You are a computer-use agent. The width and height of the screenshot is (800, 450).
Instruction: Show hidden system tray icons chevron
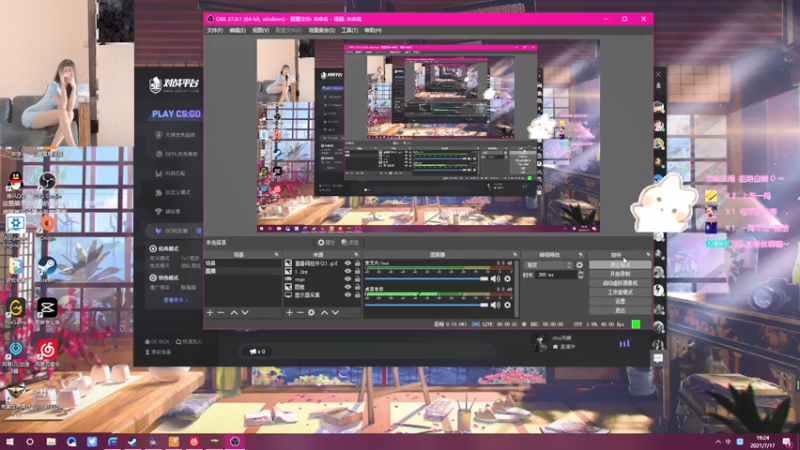(x=718, y=441)
